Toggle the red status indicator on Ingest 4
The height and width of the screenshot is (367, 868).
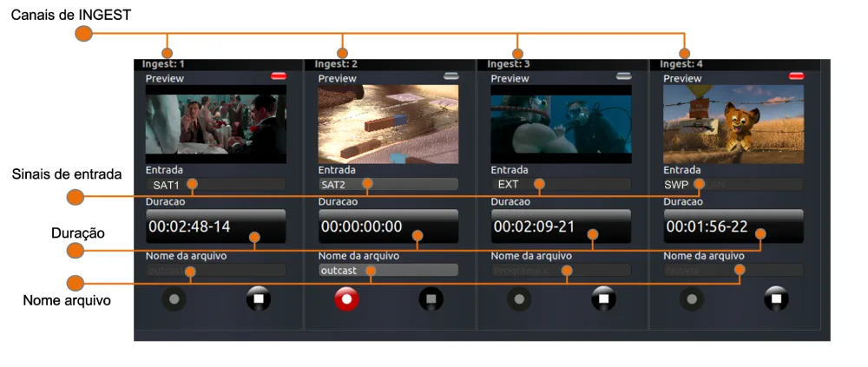click(797, 75)
